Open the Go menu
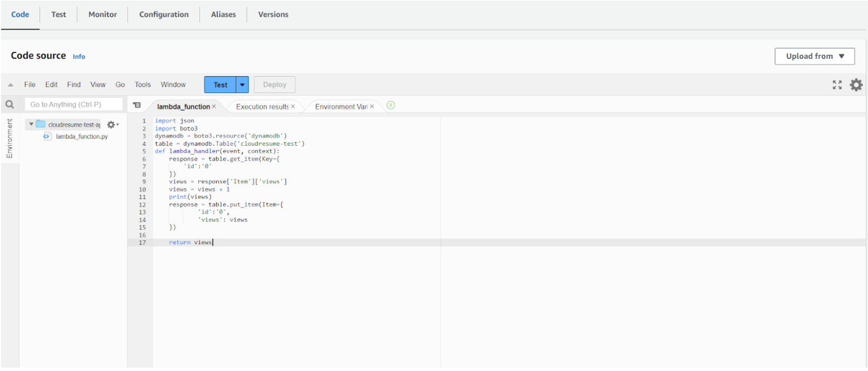This screenshot has width=868, height=371. coord(120,85)
